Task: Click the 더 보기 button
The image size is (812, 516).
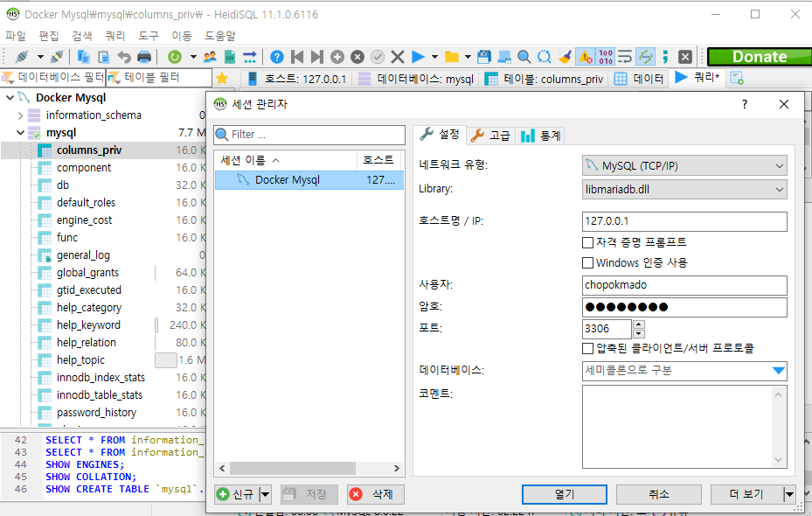Action: pyautogui.click(x=746, y=495)
